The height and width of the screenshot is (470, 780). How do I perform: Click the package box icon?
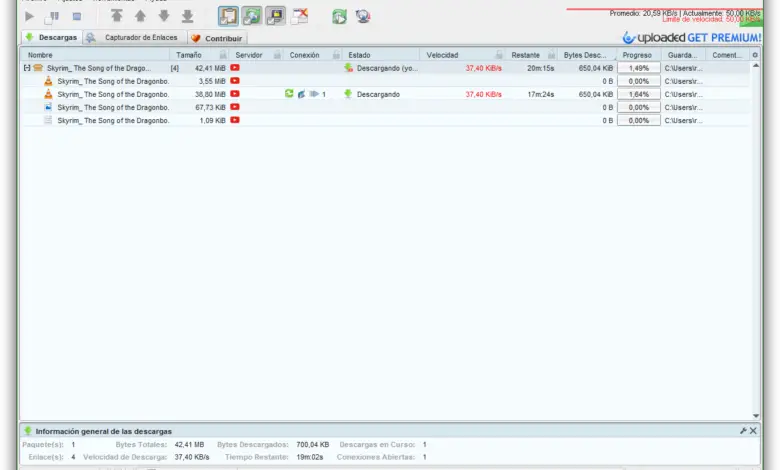click(x=38, y=68)
